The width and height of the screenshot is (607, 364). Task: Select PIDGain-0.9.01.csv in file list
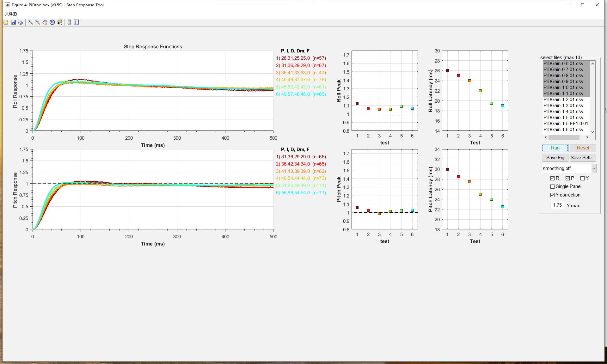(x=566, y=82)
